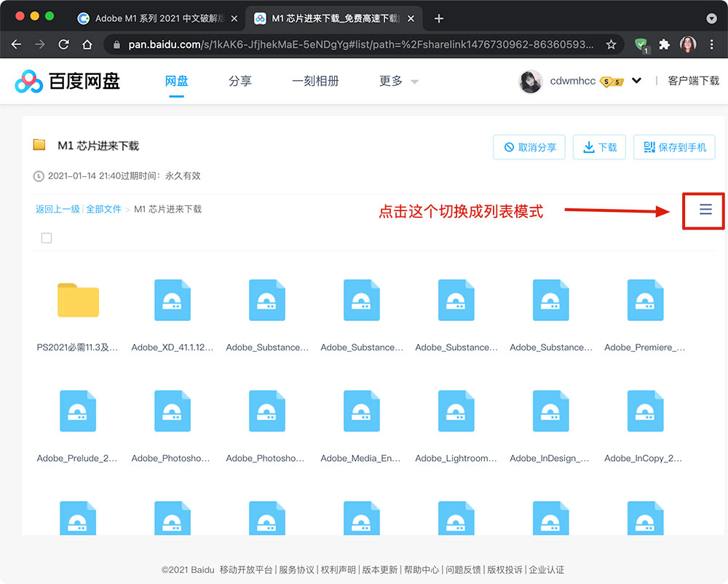Click the cdwmhcc username
Screen dimensions: 728x584
[572, 81]
